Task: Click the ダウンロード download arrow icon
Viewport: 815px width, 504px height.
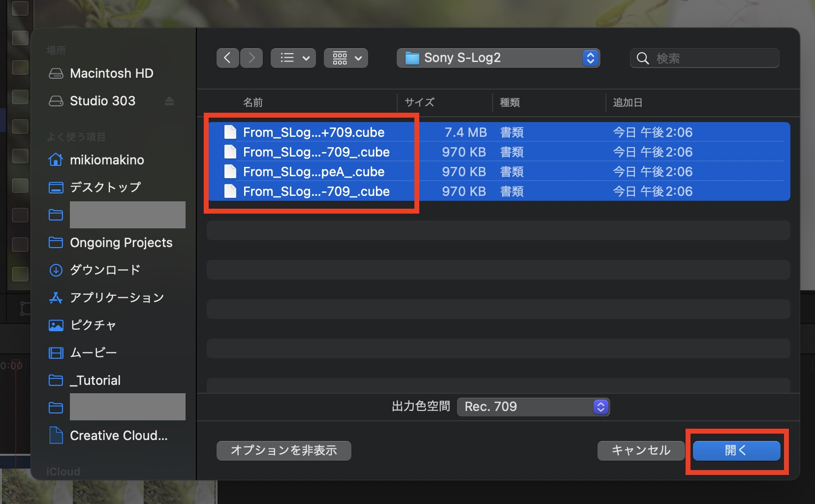Action: click(56, 270)
